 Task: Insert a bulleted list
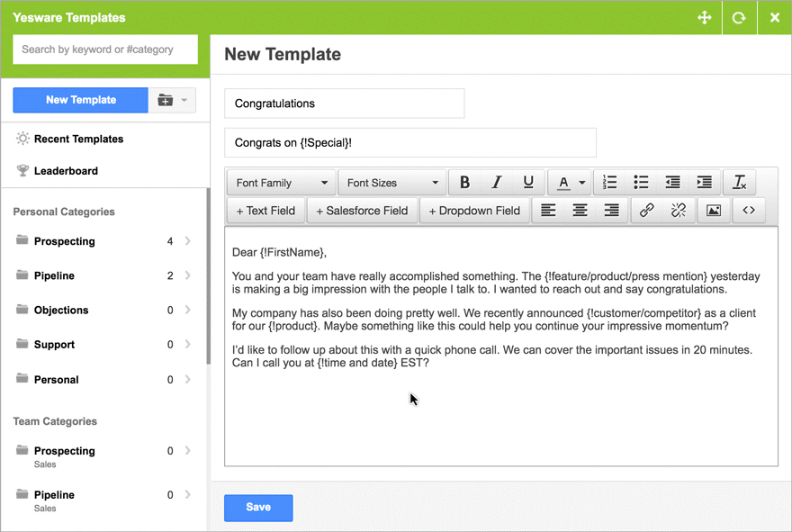641,183
